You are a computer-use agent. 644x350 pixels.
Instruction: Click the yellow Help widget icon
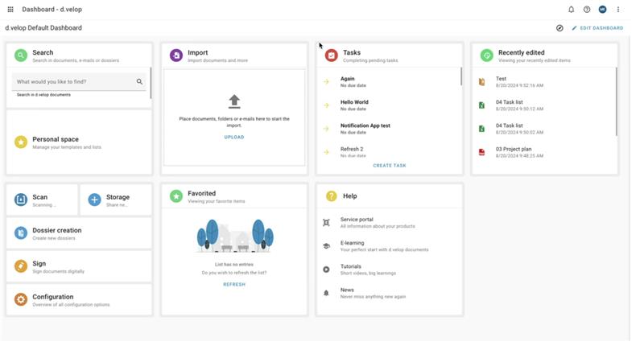click(x=331, y=196)
